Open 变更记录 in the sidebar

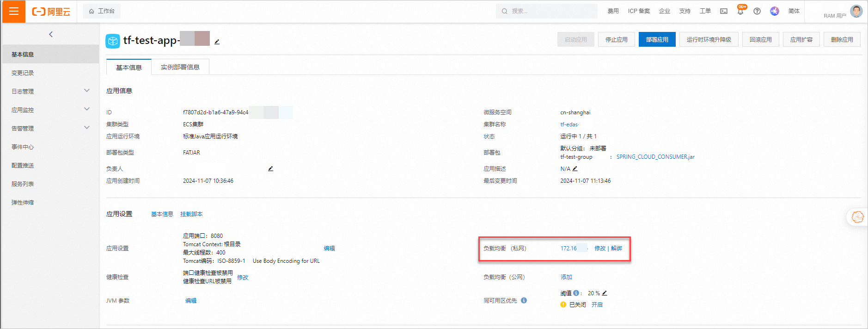click(x=50, y=73)
